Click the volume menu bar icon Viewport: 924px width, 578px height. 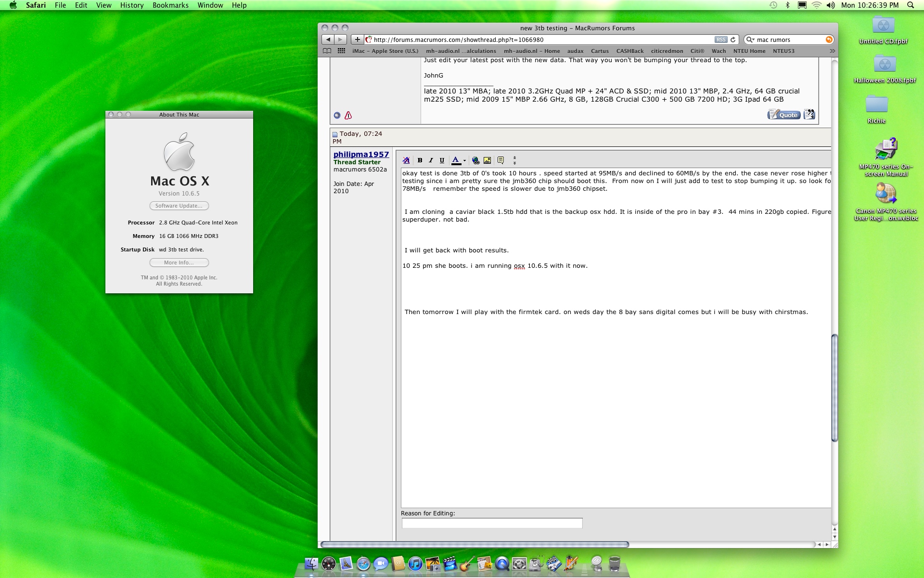click(x=831, y=5)
